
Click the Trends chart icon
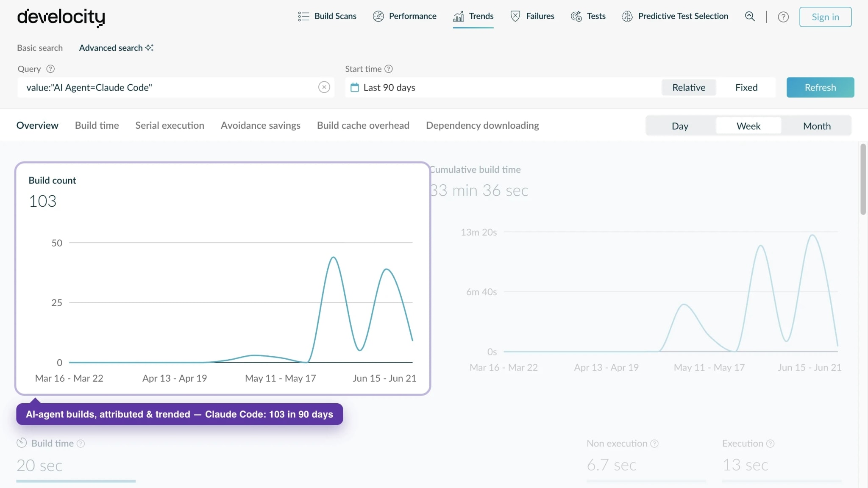[458, 16]
